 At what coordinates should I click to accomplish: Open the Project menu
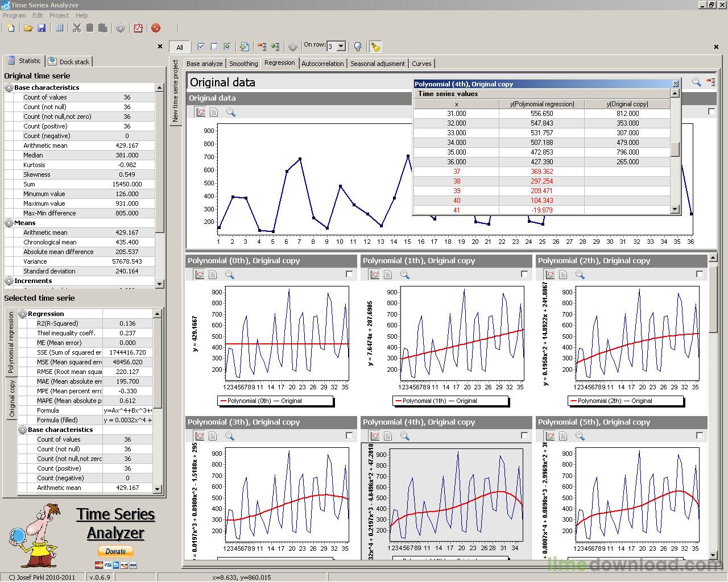[x=59, y=15]
